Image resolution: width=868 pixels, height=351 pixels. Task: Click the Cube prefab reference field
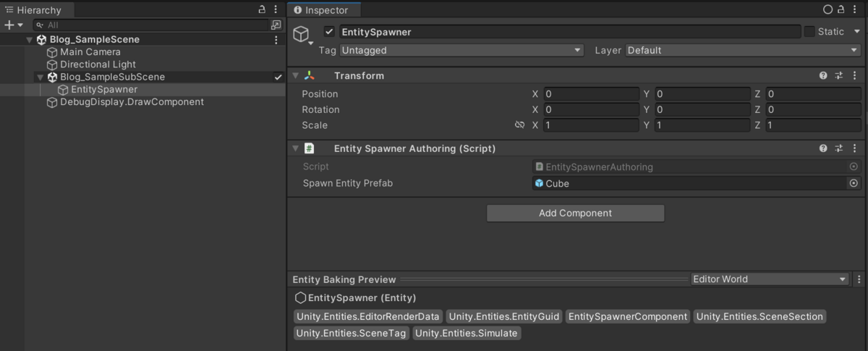coord(689,184)
